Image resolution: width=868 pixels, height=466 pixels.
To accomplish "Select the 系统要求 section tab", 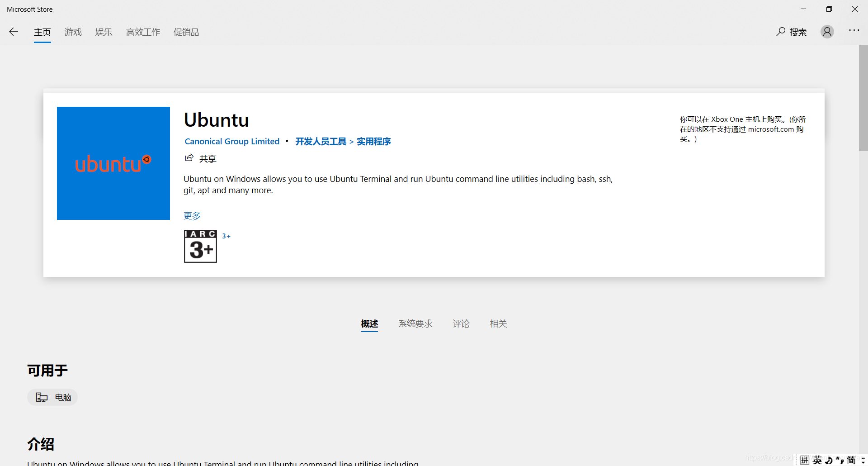I will tap(415, 324).
